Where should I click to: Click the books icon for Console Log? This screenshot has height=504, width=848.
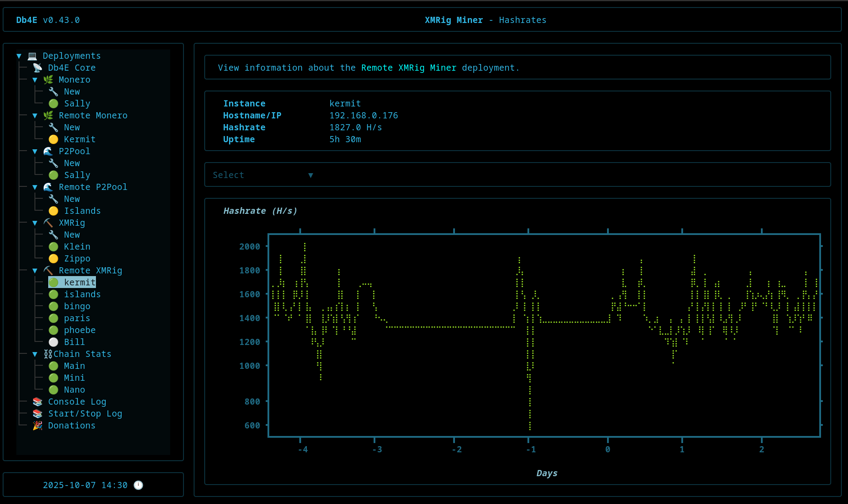pyautogui.click(x=38, y=402)
